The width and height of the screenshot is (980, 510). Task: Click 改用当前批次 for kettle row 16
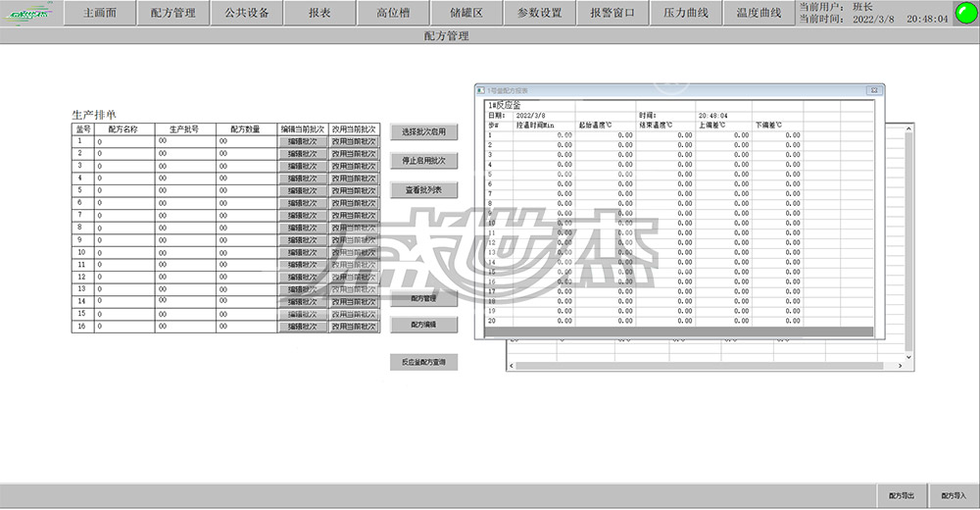click(x=353, y=328)
